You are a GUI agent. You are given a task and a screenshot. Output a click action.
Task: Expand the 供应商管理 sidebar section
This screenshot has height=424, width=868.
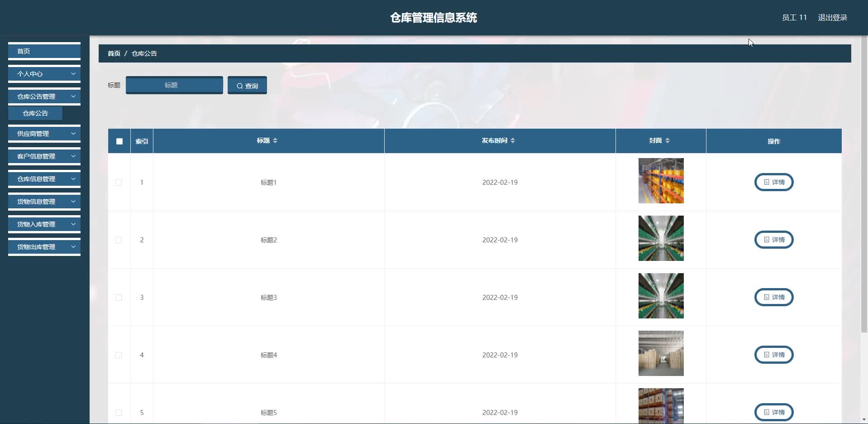coord(44,133)
